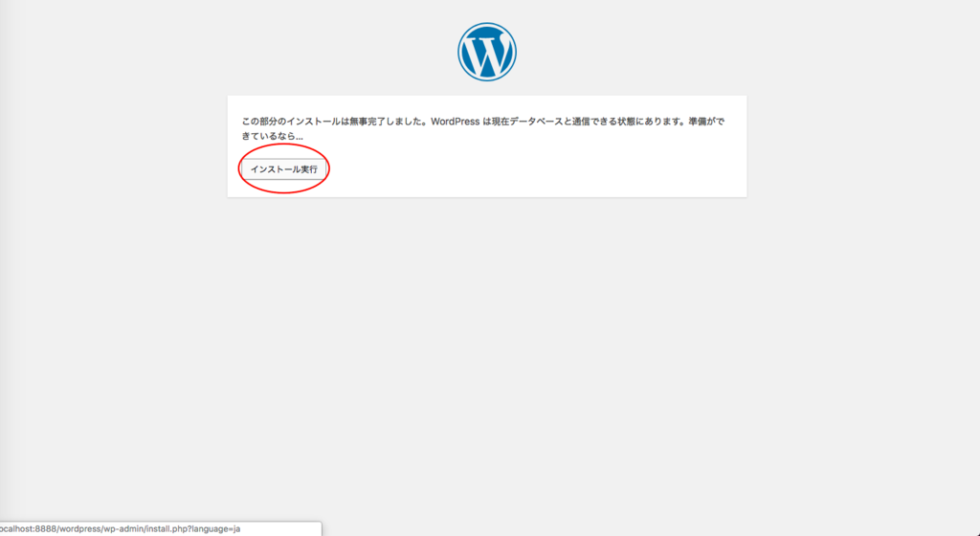Viewport: 980px width, 536px height.
Task: Click the text この部分のインストールは無事完了しました
Action: pos(331,122)
